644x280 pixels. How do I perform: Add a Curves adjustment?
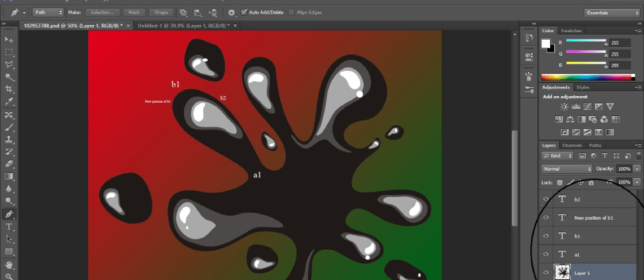point(588,107)
